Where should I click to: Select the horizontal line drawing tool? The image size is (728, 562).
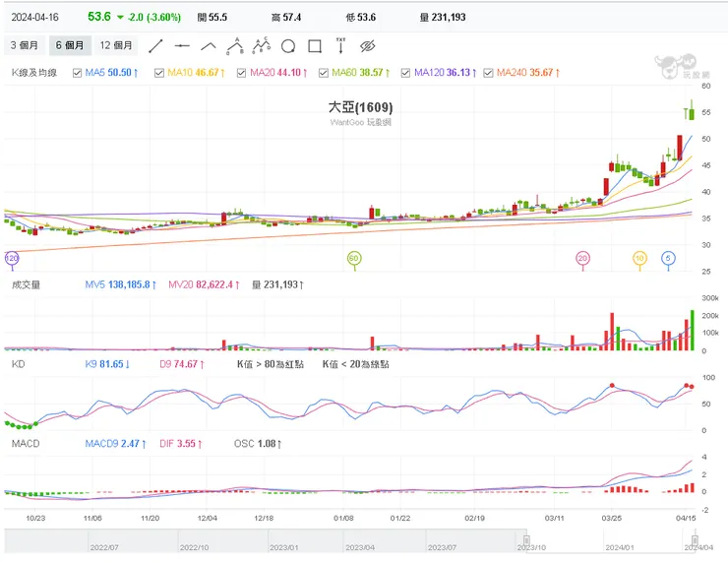(182, 46)
